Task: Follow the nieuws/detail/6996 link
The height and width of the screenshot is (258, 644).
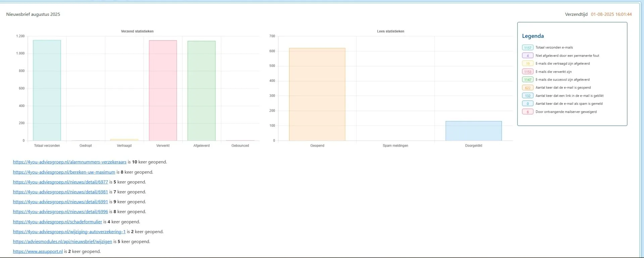Action: tap(60, 212)
